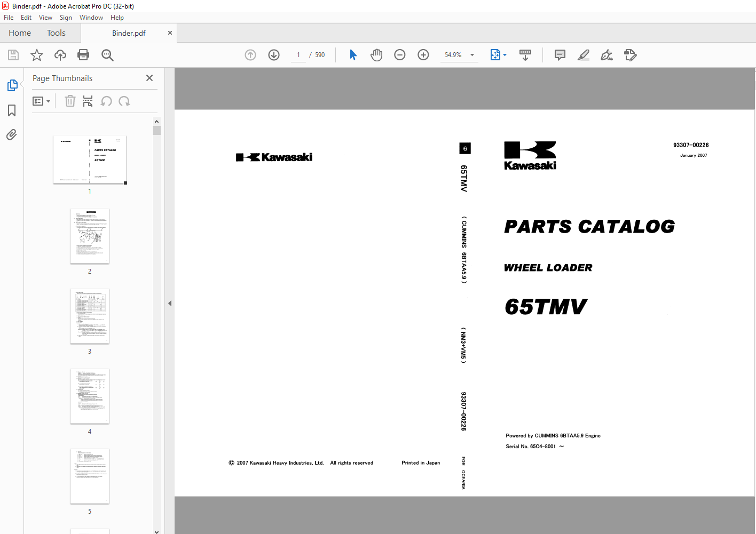This screenshot has width=756, height=534.
Task: Select page 2 thumbnail
Action: tap(90, 236)
